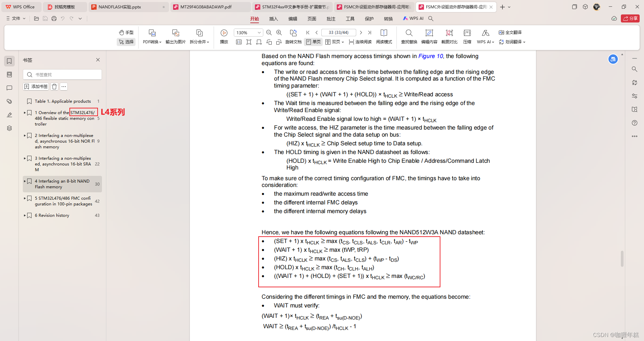Expand bookmark 2 NOR Flash section
Viewport: 644px width, 341px height.
click(x=25, y=136)
